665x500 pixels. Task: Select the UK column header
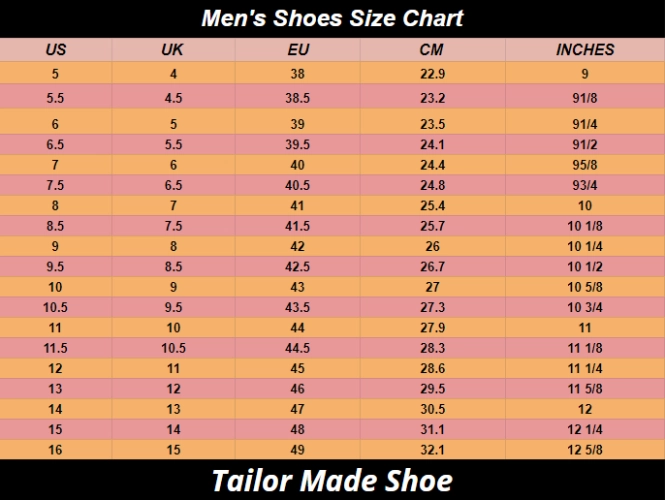coord(172,49)
